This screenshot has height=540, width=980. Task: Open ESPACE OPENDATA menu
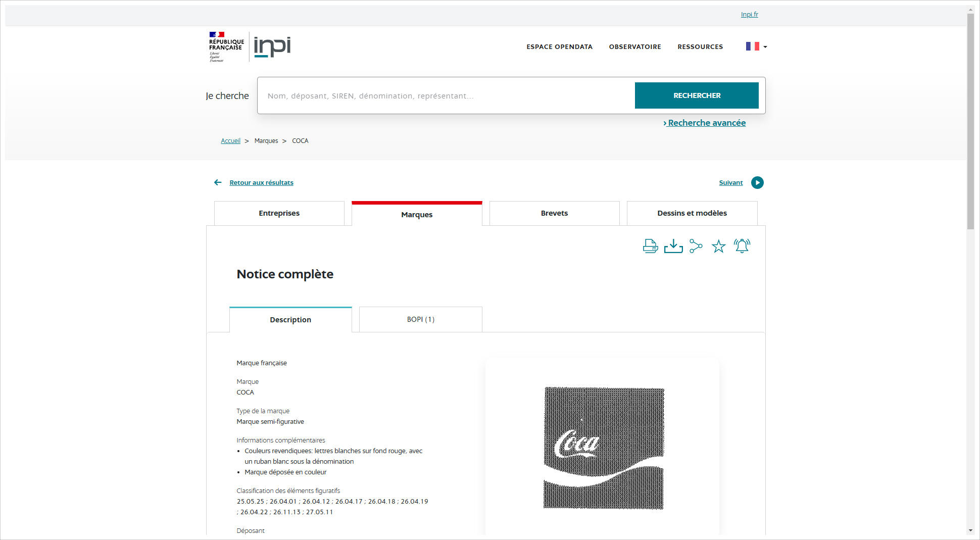tap(560, 46)
